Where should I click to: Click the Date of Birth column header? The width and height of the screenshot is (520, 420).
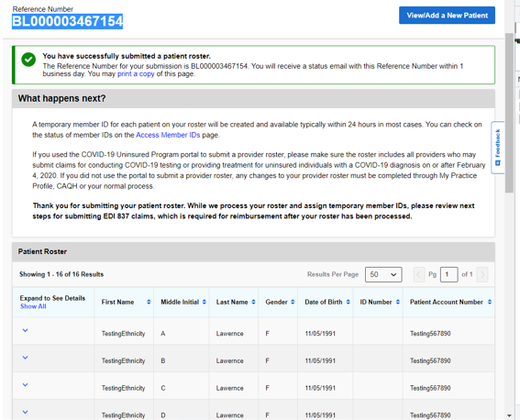[324, 302]
